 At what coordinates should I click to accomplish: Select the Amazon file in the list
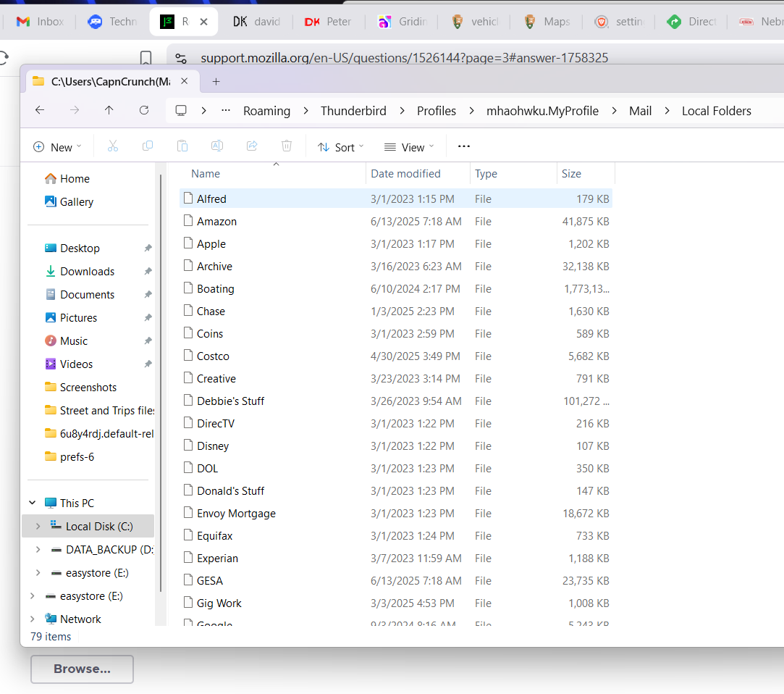[216, 222]
